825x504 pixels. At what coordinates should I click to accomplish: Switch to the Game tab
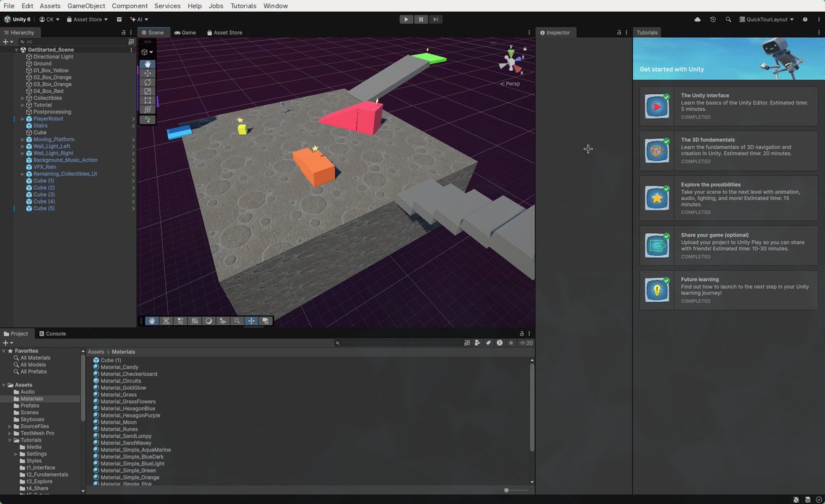[x=185, y=32]
